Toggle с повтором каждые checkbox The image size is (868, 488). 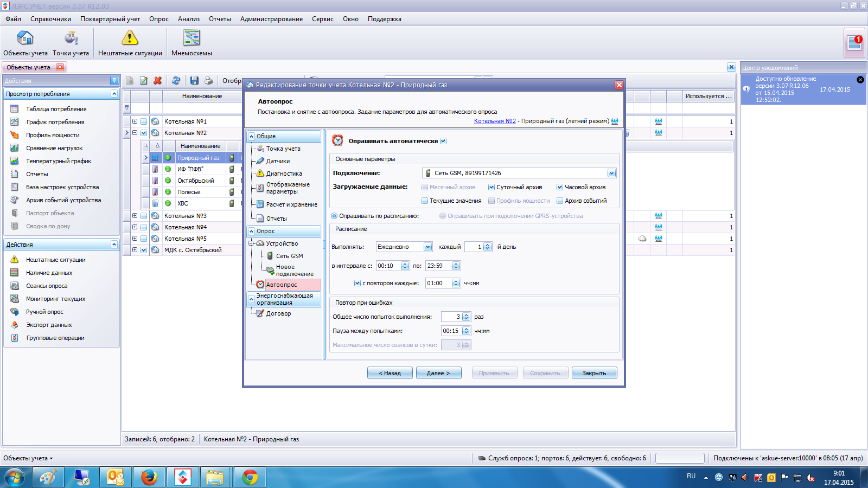pos(358,283)
